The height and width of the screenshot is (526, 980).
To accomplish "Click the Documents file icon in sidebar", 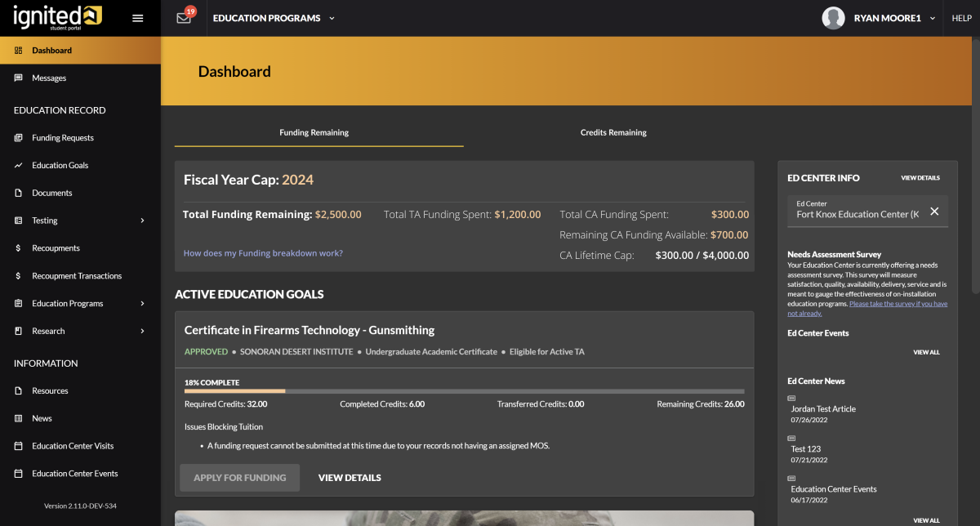I will tap(18, 194).
